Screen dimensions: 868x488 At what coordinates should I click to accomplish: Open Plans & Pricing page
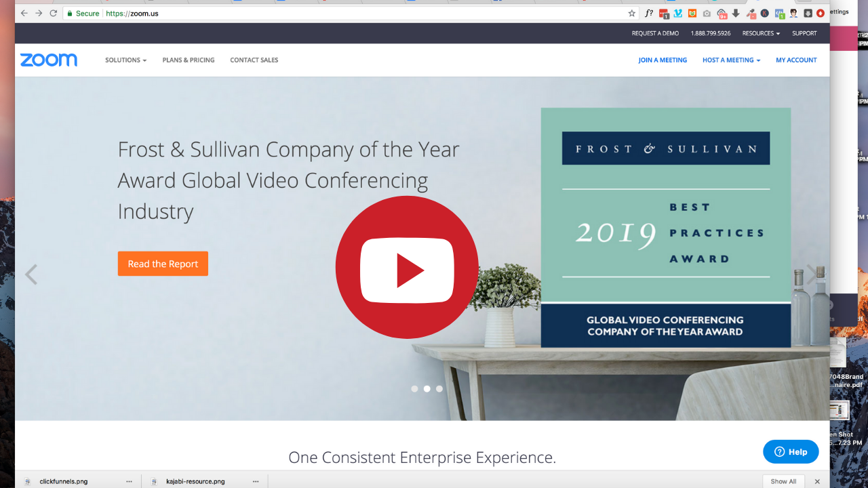189,60
